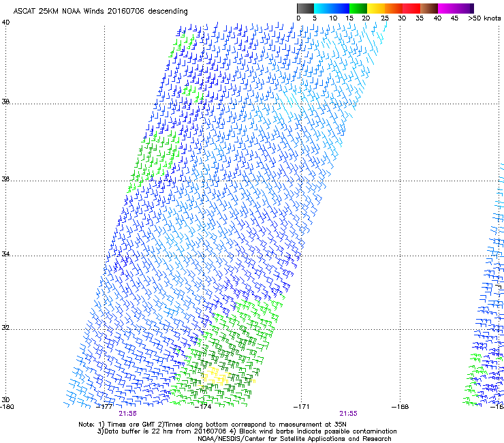Click the purple swath time 21:56
Image resolution: width=504 pixels, height=443 pixels.
tap(127, 414)
